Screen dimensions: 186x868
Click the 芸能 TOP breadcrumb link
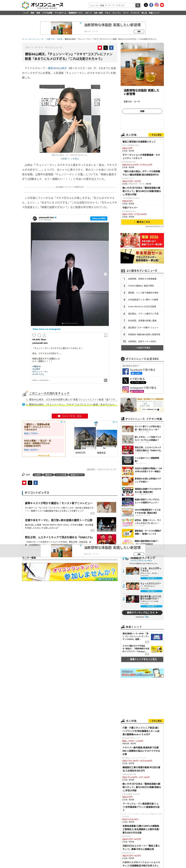tap(51, 39)
